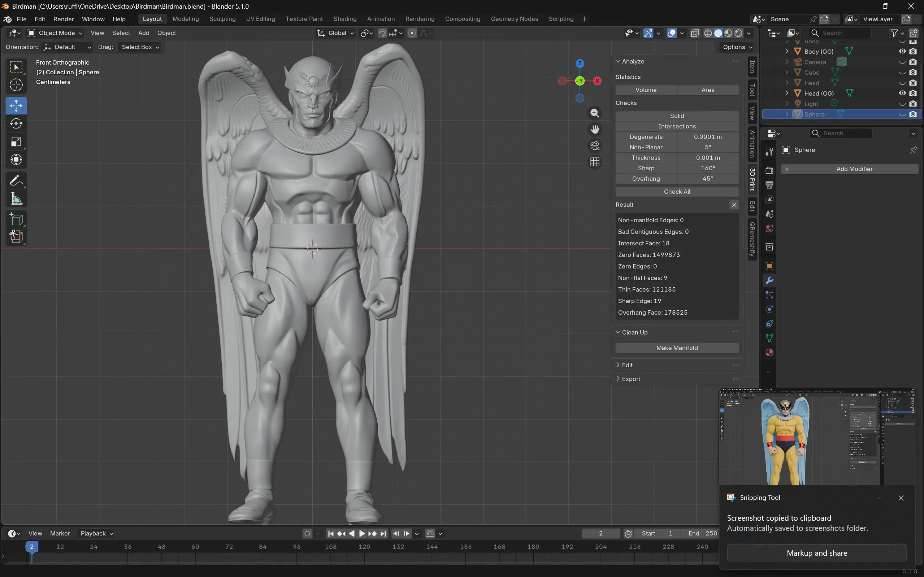The height and width of the screenshot is (577, 924).
Task: Click Markup and share in Snipping Tool
Action: tap(817, 553)
